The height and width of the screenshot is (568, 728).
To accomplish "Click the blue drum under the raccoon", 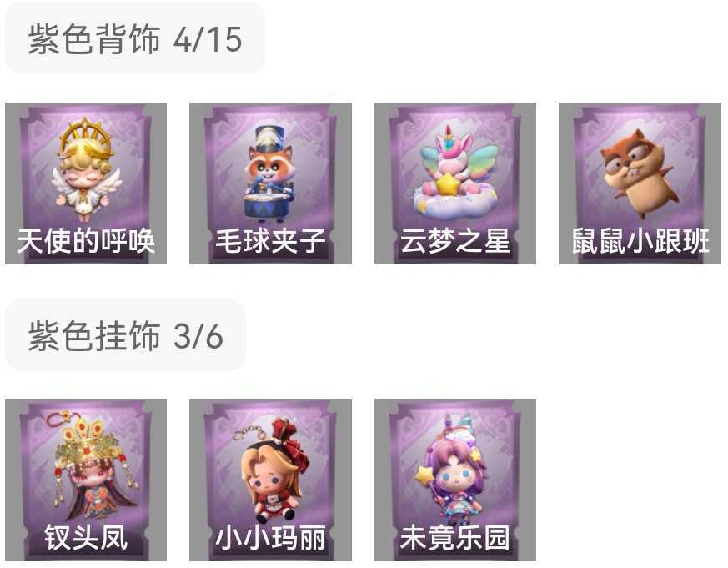I will 269,205.
